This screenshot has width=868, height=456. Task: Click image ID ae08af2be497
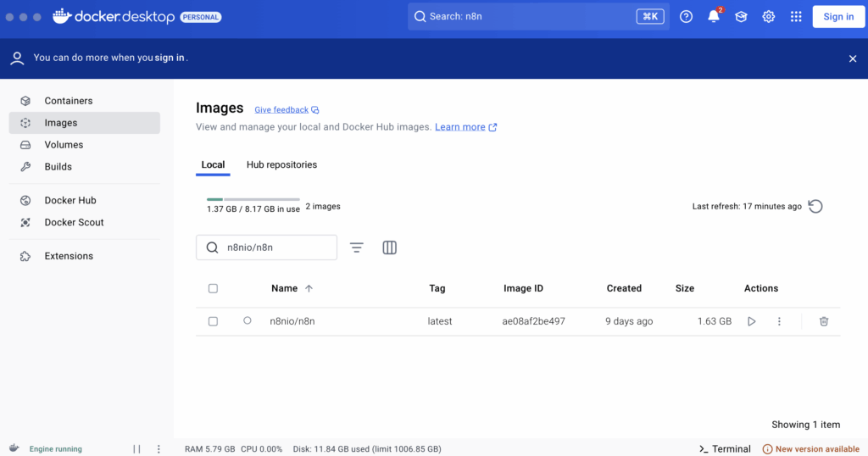pyautogui.click(x=534, y=321)
